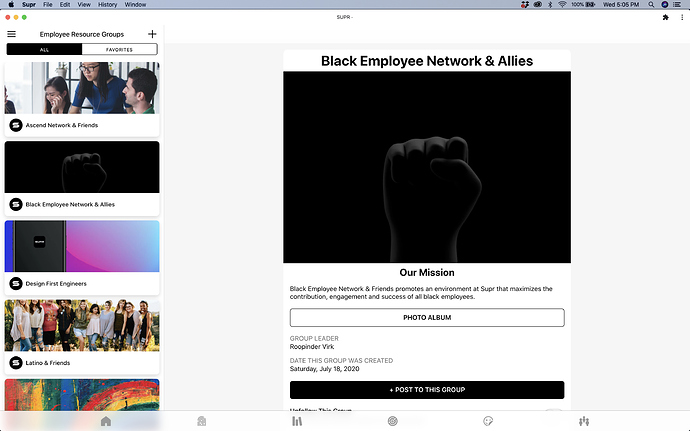Select the Ascend Network & Friends card image
This screenshot has width=690, height=431.
click(x=82, y=88)
